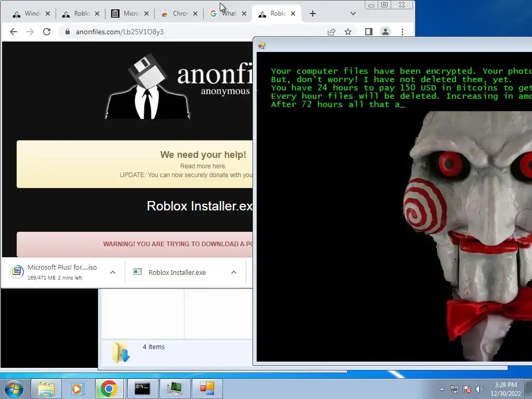Close the 'Wind' tab
Viewport: 532px width, 399px height.
coord(48,14)
